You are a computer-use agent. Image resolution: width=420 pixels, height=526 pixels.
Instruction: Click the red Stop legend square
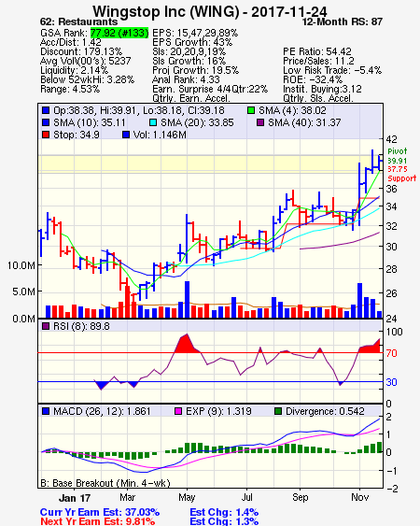click(x=46, y=135)
